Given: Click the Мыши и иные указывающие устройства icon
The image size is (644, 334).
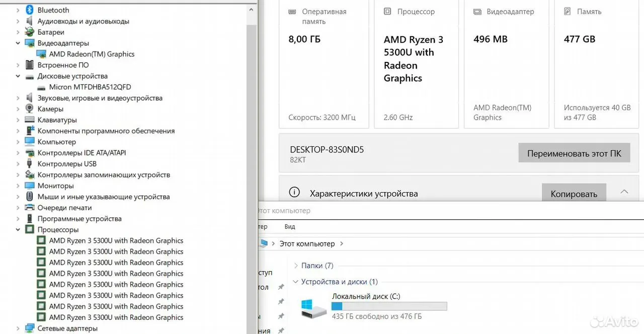Looking at the screenshot, I should pos(29,197).
